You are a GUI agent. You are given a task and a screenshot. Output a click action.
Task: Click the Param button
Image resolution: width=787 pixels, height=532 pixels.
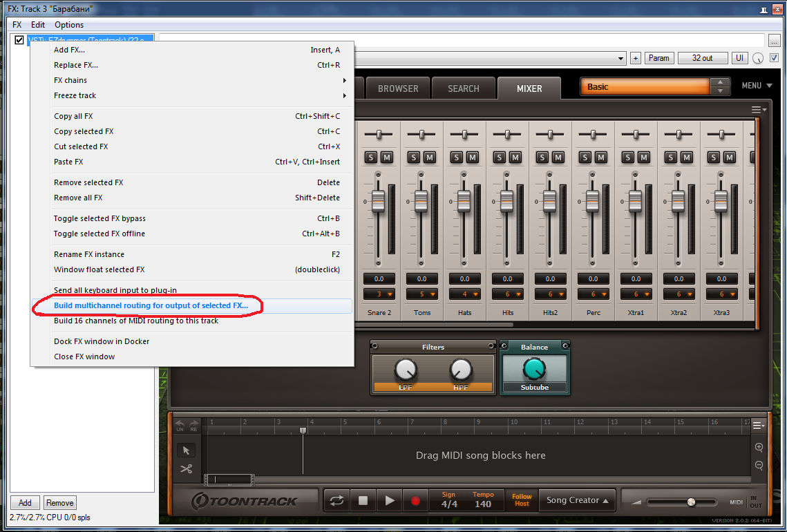coord(659,58)
